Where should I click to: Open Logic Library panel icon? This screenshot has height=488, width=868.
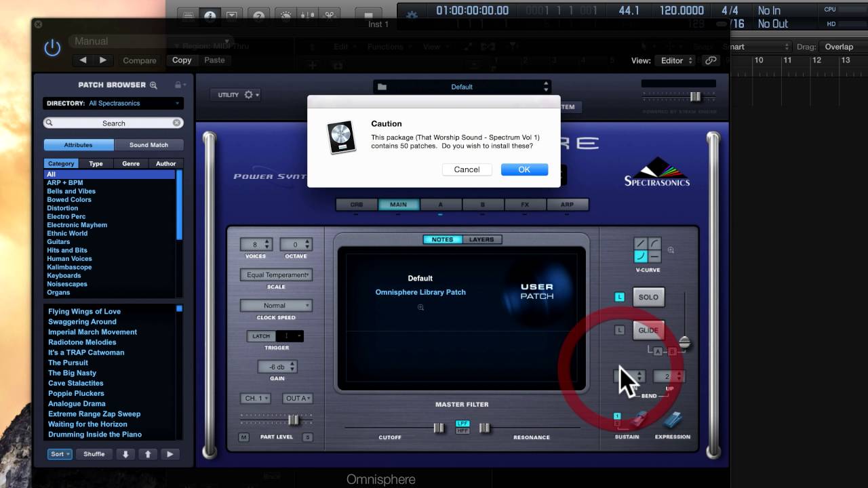point(189,16)
